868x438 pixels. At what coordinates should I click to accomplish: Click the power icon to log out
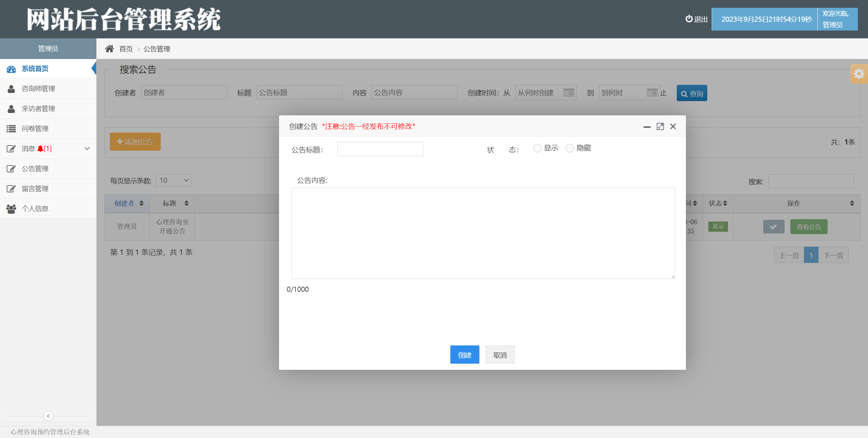[689, 19]
